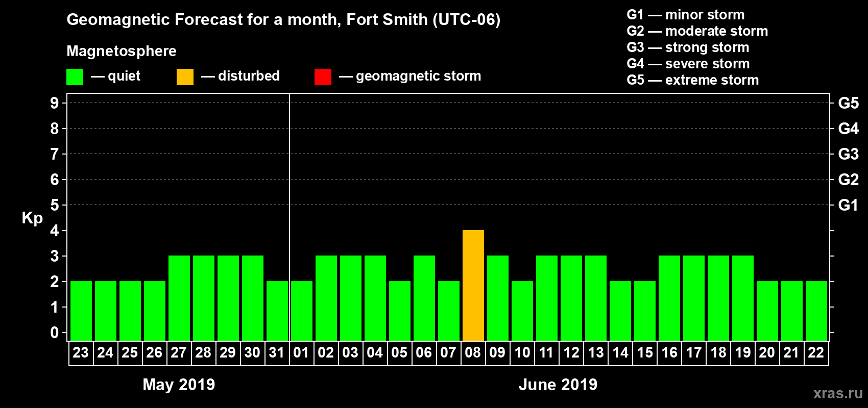
Task: Click the 'quiet' legend text
Action: [124, 76]
